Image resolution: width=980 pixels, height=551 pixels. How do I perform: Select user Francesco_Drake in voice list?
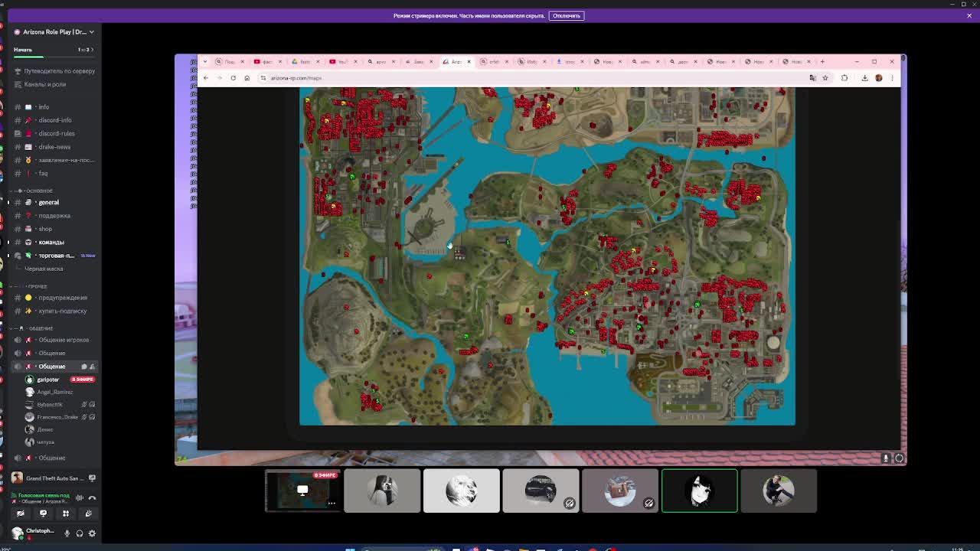pyautogui.click(x=60, y=417)
